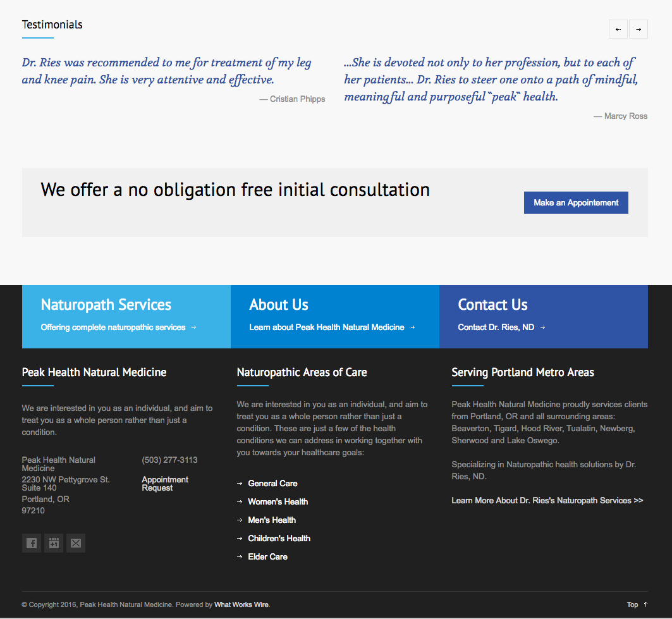
Task: Open the Naturopath Services panel heading
Action: 106,305
